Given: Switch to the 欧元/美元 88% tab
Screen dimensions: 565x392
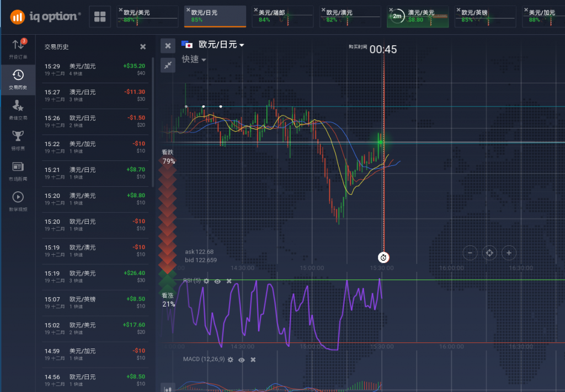Looking at the screenshot, I should 147,17.
